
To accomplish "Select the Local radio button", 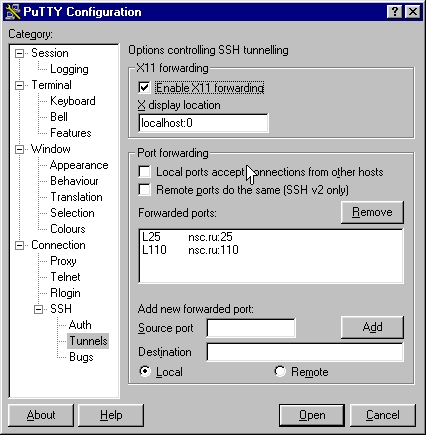I will [145, 371].
